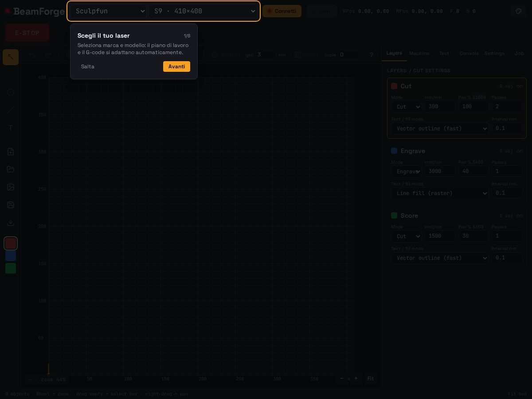532x399 pixels.
Task: Open the Engrave layer Mode dropdown
Action: pos(407,172)
